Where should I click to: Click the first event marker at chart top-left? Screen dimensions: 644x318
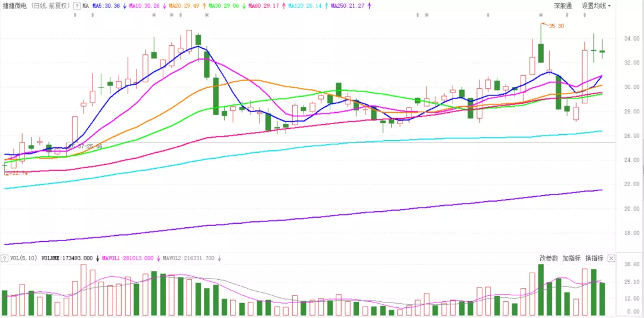coord(75,14)
